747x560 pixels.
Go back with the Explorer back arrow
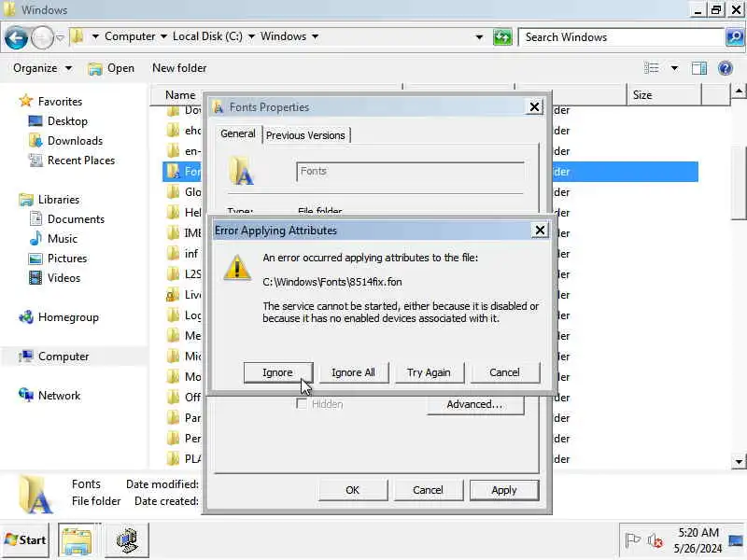(16, 37)
